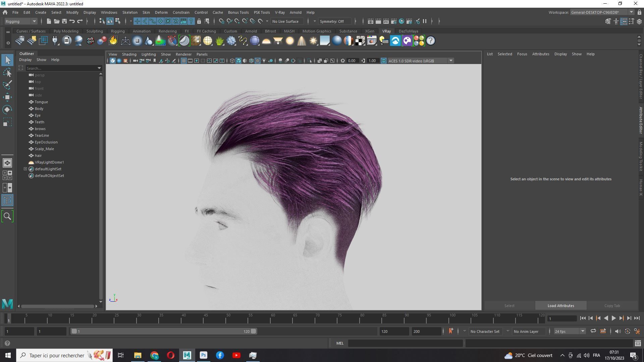Image resolution: width=644 pixels, height=362 pixels.
Task: Toggle the audio speaker button
Action: pyautogui.click(x=618, y=331)
